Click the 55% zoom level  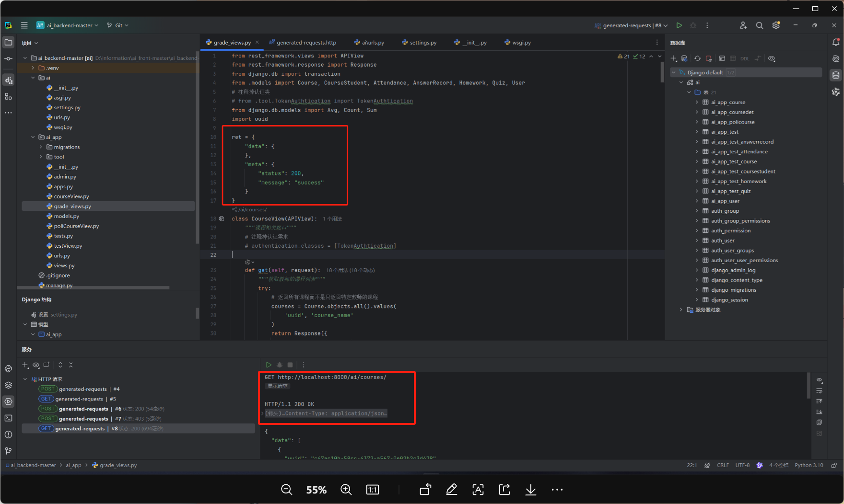(316, 490)
